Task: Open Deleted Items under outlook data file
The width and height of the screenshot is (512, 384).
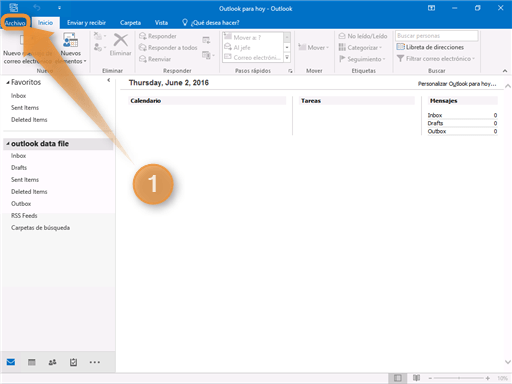Action: pyautogui.click(x=29, y=192)
